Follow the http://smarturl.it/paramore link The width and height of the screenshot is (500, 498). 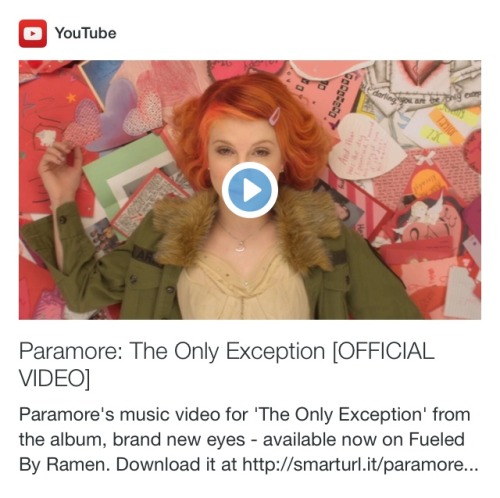tap(360, 464)
